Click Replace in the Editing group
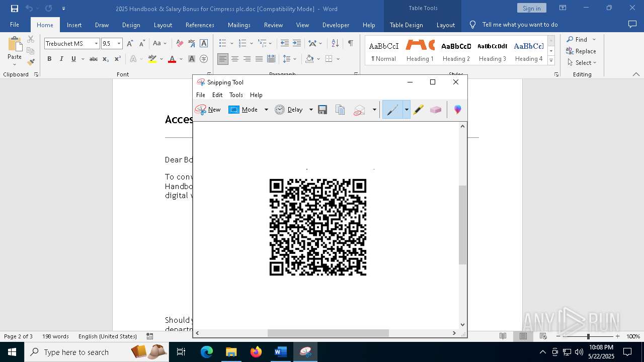The width and height of the screenshot is (644, 362). click(581, 51)
